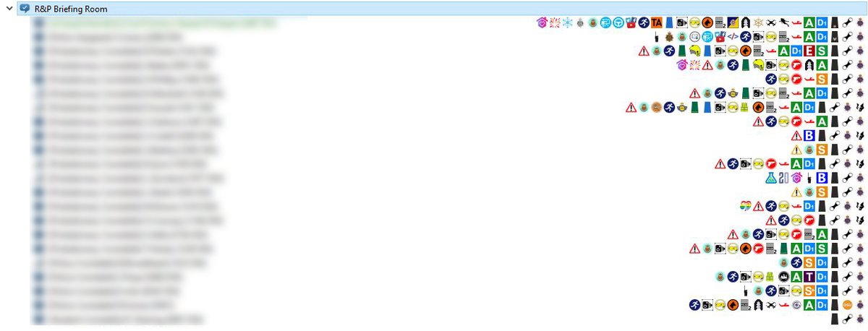Click the rainbow heart icon

(746, 206)
